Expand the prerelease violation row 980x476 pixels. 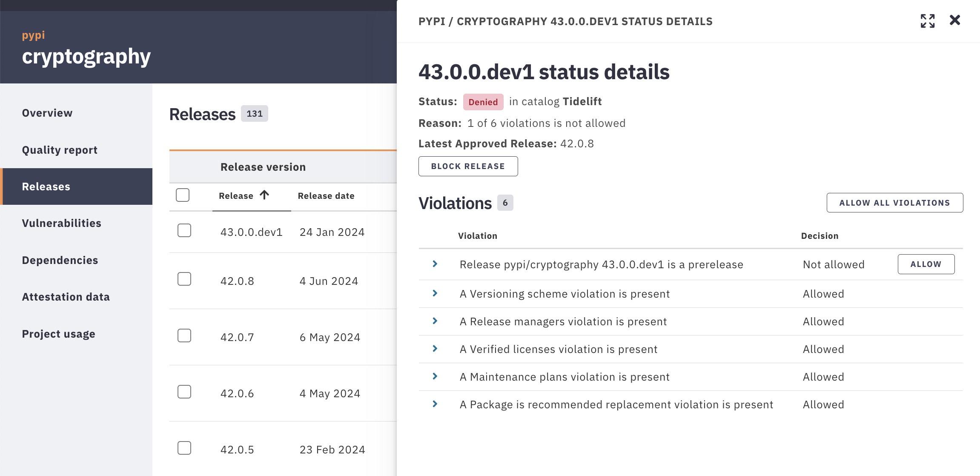[435, 264]
